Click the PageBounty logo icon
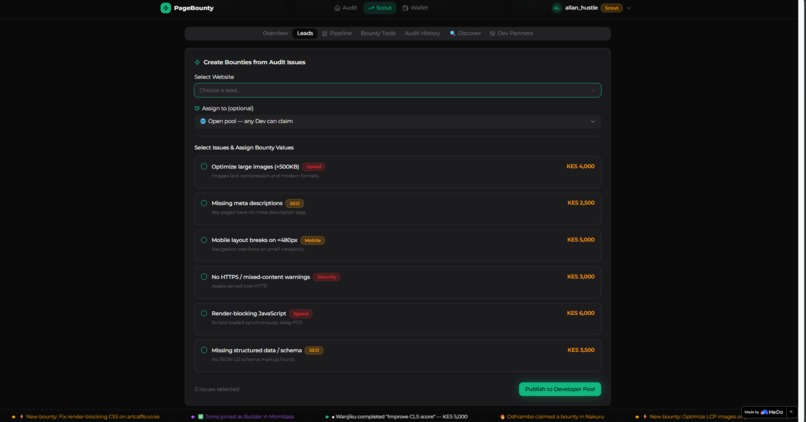Screen dimensions: 806x422 (166, 8)
